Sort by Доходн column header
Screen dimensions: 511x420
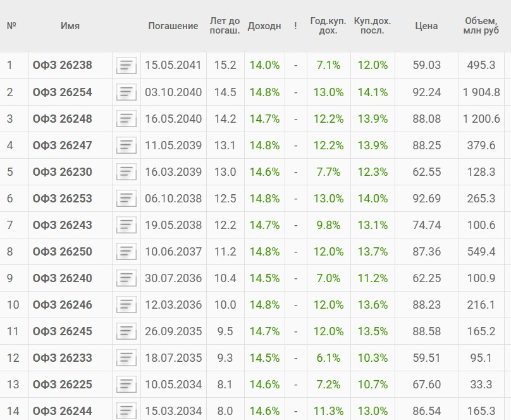click(264, 26)
